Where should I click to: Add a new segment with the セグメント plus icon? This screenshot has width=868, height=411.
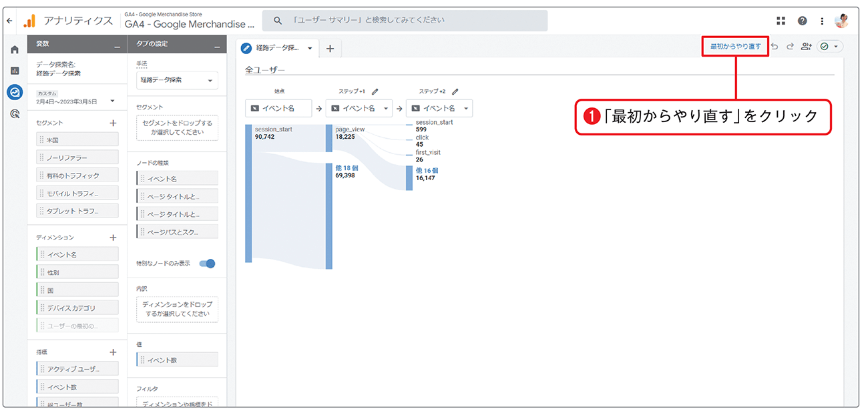click(113, 123)
